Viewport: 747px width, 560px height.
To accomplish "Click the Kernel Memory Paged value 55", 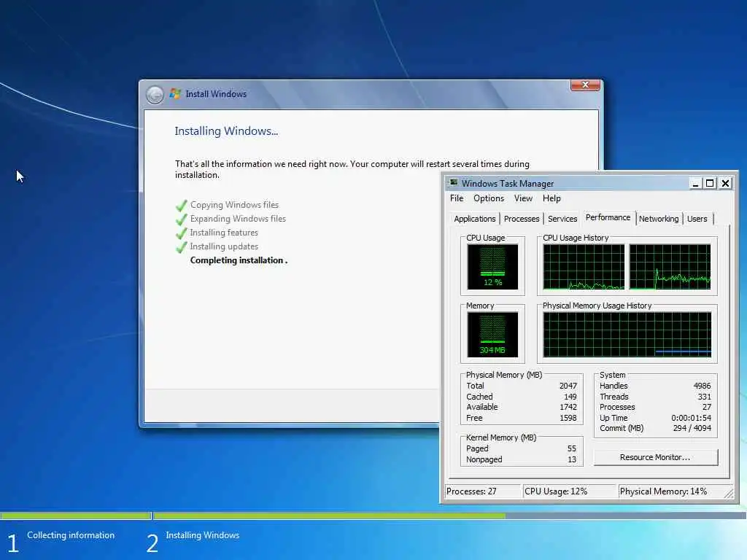I will [x=572, y=448].
